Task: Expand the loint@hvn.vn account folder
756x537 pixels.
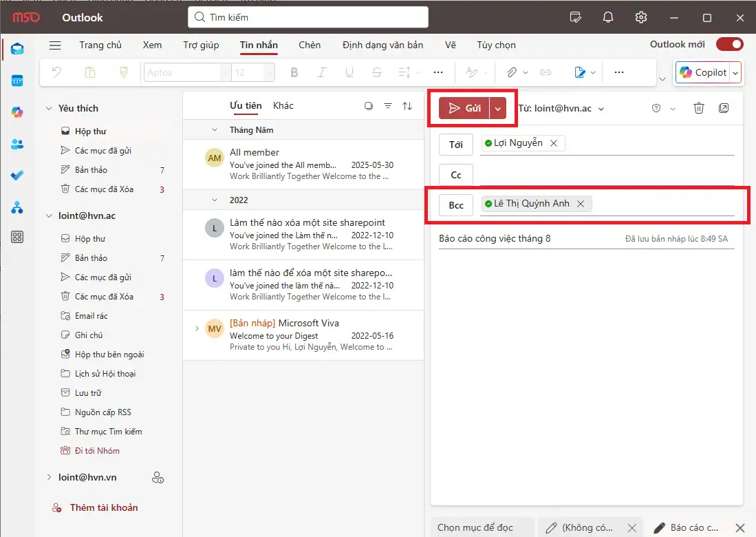Action: coord(49,477)
